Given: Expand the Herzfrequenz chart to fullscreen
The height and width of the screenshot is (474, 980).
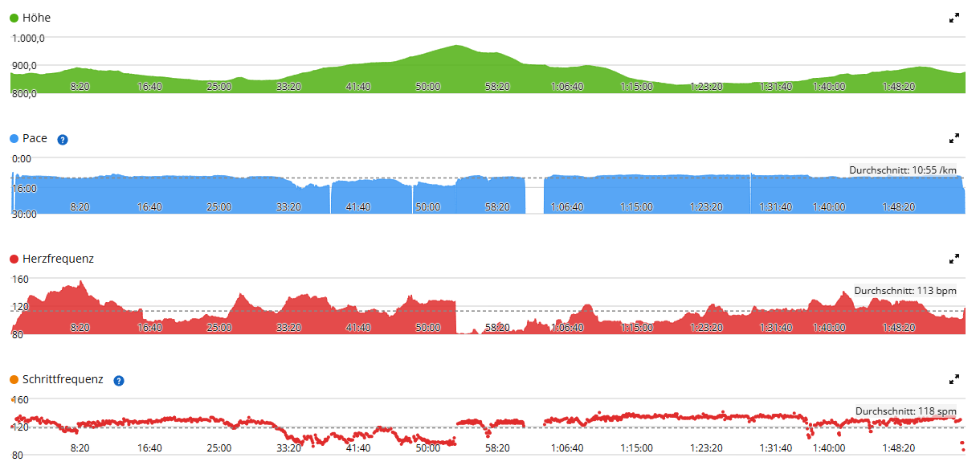Looking at the screenshot, I should click(954, 259).
